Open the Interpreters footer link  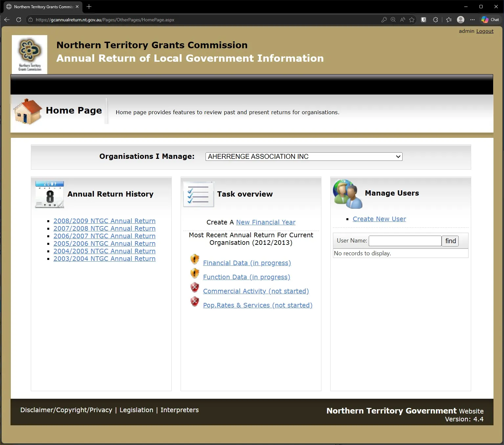click(x=180, y=410)
